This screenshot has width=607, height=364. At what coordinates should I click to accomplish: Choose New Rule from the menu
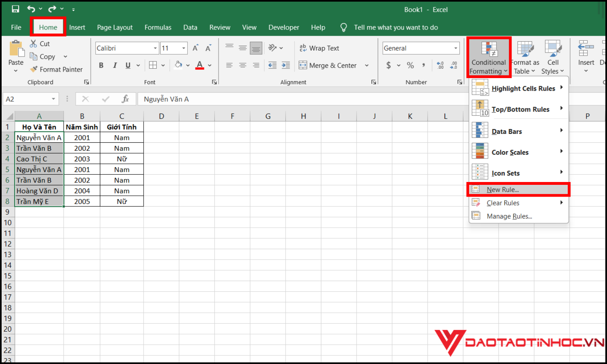click(503, 190)
